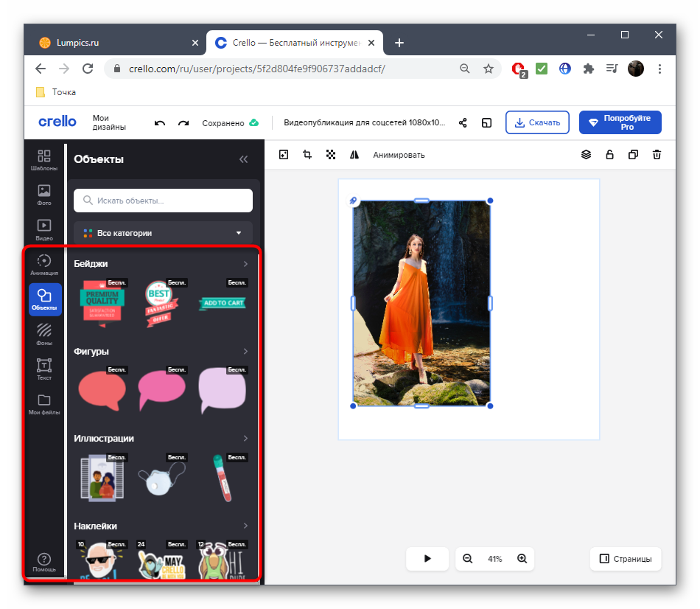The height and width of the screenshot is (609, 700).
Task: Click the Скачать download button
Action: (x=537, y=122)
